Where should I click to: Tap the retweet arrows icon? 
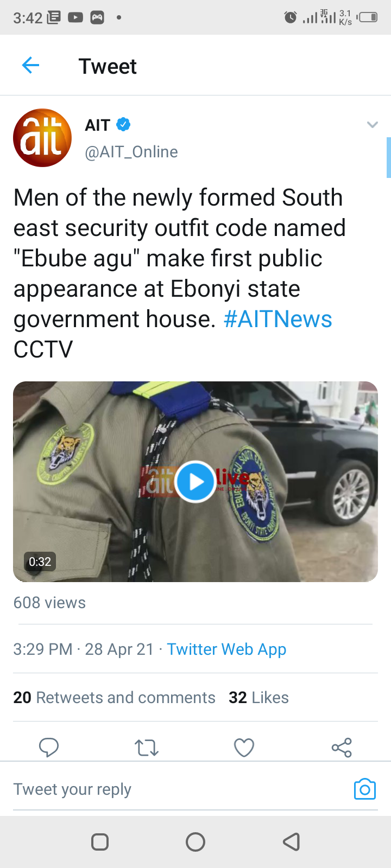click(147, 748)
